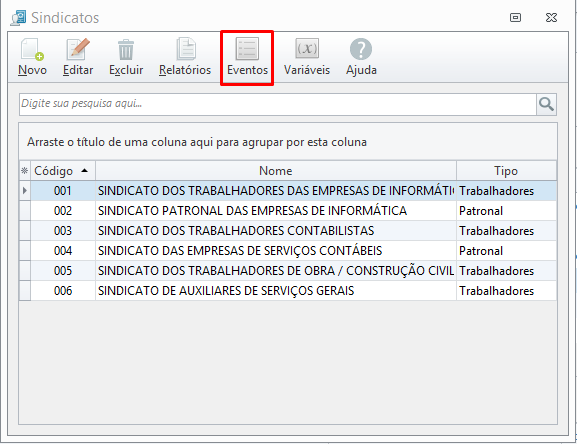Select row 002 Sindicato Patronal das Empresas
This screenshot has width=577, height=444.
[288, 211]
